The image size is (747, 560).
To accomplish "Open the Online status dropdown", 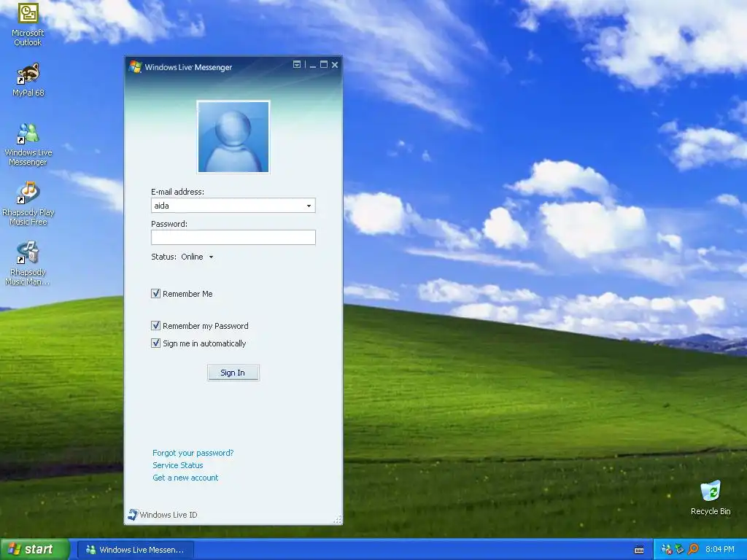I will click(x=197, y=257).
